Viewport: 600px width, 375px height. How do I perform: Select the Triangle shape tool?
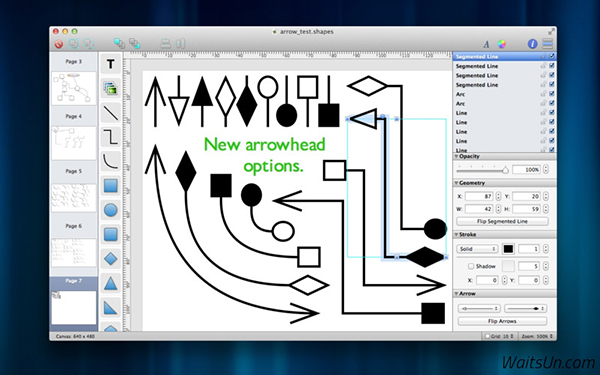[111, 284]
